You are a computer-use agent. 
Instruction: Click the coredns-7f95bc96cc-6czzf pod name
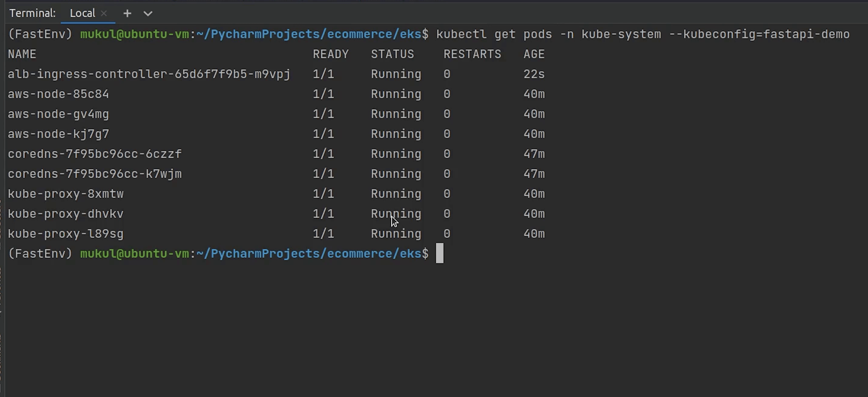pyautogui.click(x=95, y=154)
